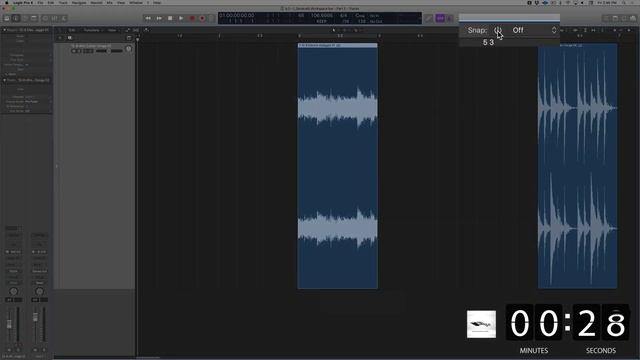Toggle the Cycle mode button
This screenshot has height=360, width=640.
click(212, 18)
